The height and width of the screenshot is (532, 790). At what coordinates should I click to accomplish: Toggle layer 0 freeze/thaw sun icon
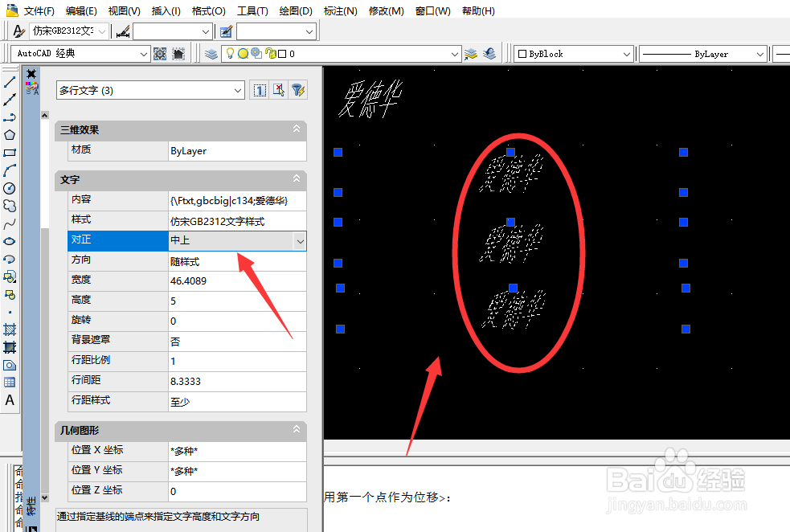243,53
